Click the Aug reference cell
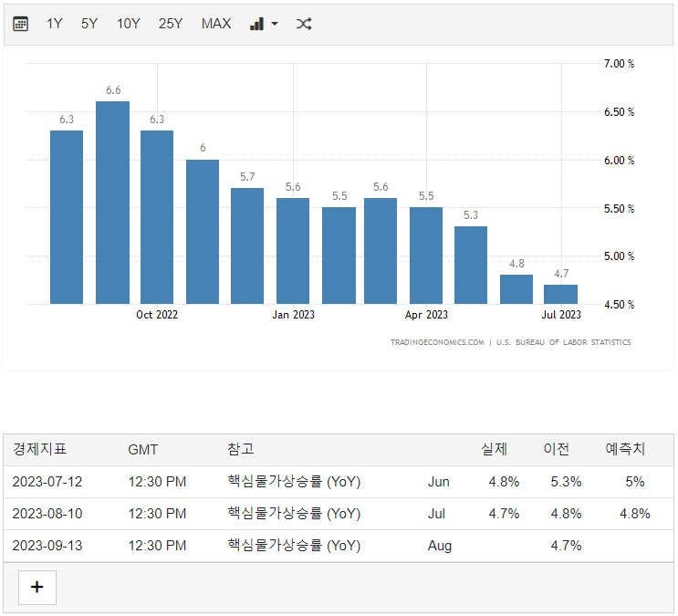Viewport: 678px width, 616px height. click(439, 546)
